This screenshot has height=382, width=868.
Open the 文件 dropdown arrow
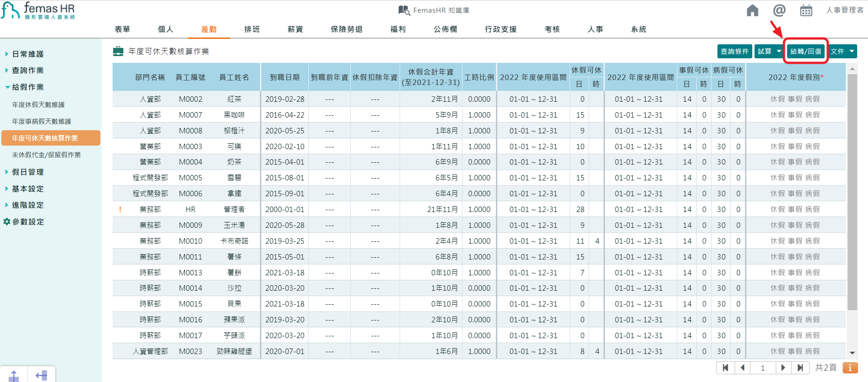pyautogui.click(x=852, y=51)
